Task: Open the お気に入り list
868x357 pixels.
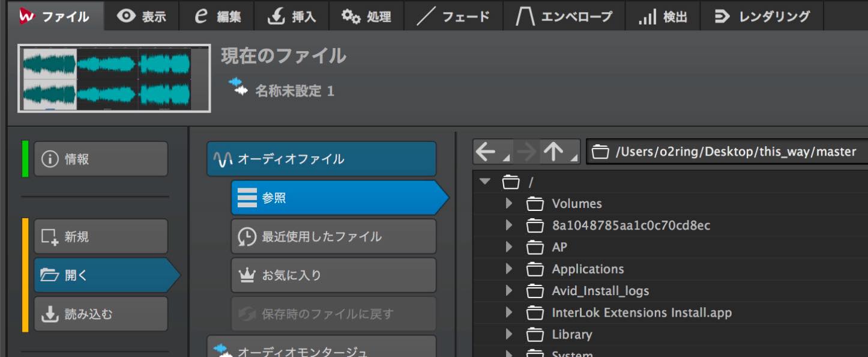Action: (334, 275)
